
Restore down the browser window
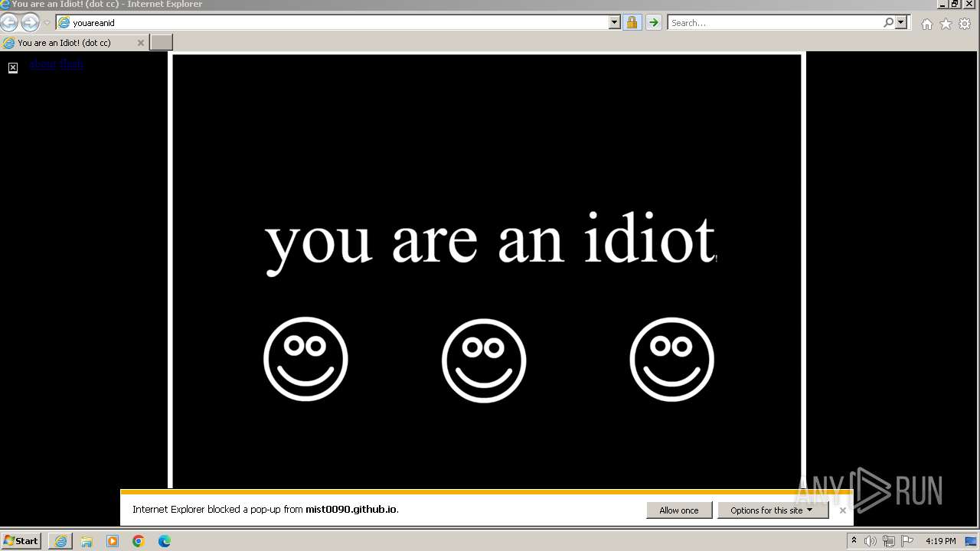point(955,4)
